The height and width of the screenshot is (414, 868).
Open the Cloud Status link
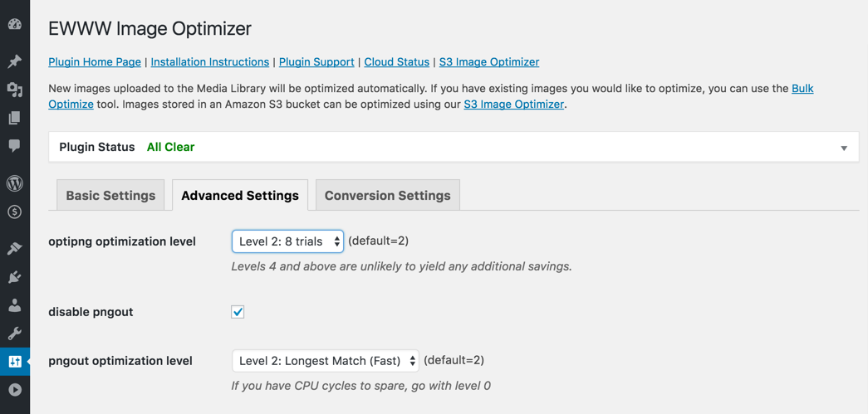396,62
